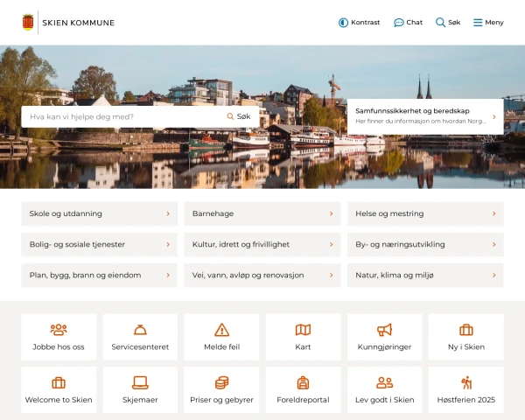Click the Priser og gebyrer coins icon
This screenshot has height=420, width=525.
(221, 382)
